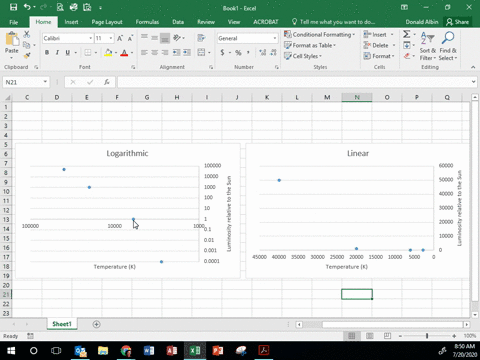Adjust the zoom slider handle
480x360 pixels.
427,336
